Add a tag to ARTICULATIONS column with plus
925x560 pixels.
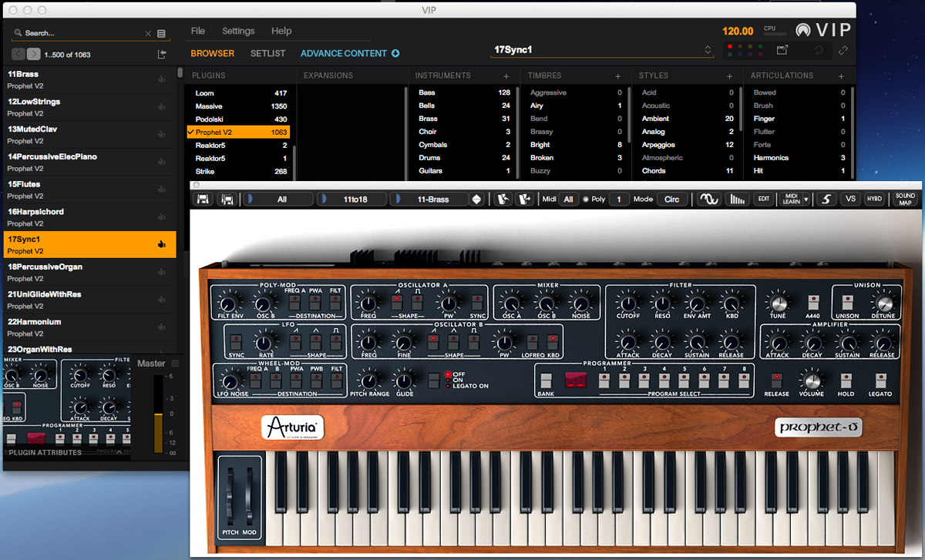(x=843, y=76)
